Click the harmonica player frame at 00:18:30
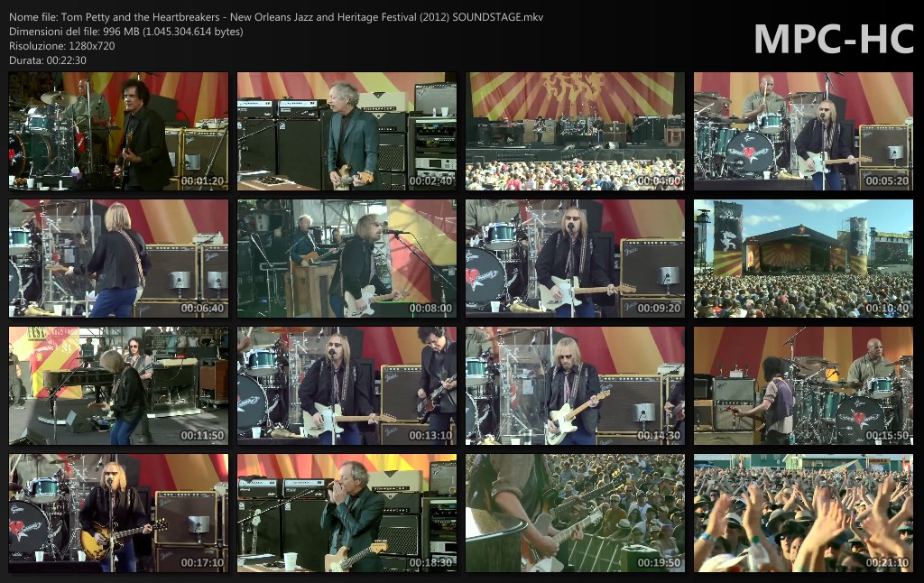The image size is (924, 583). point(346,514)
